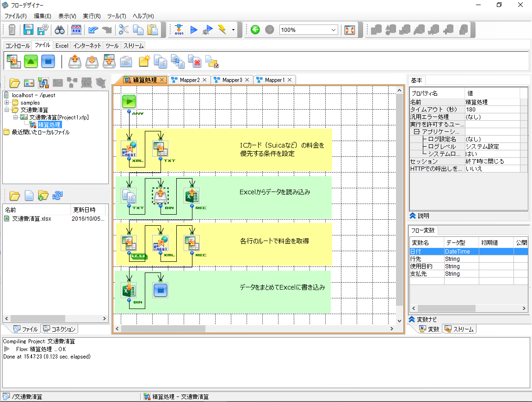This screenshot has height=402, width=532.
Task: Open the 100% zoom dropdown
Action: pos(334,30)
